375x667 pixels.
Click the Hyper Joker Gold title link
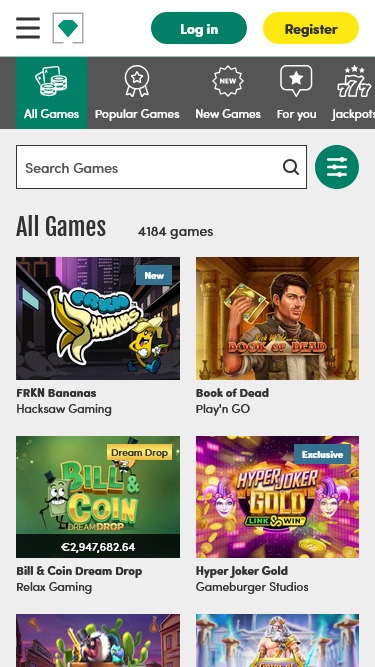[x=242, y=571]
